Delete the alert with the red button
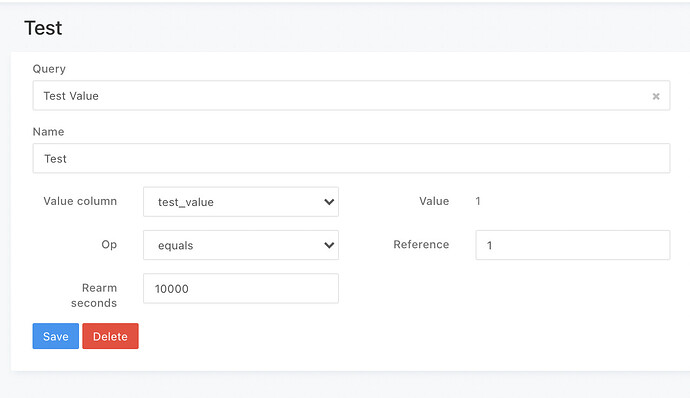 point(110,336)
